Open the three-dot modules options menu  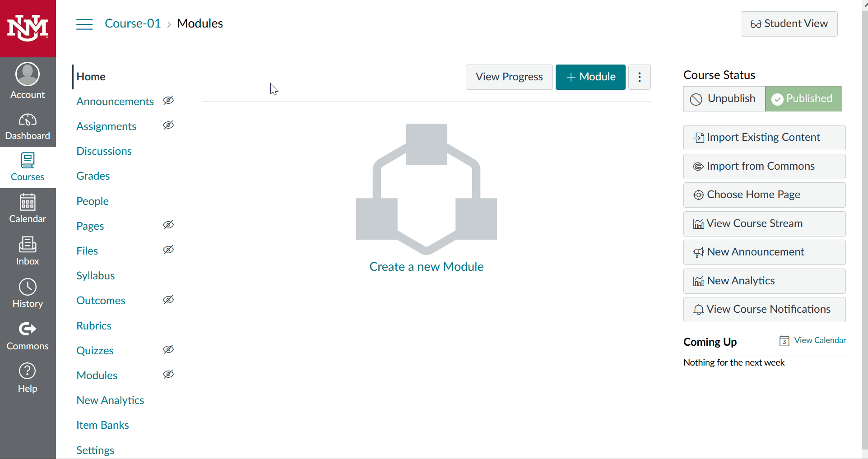coord(640,77)
